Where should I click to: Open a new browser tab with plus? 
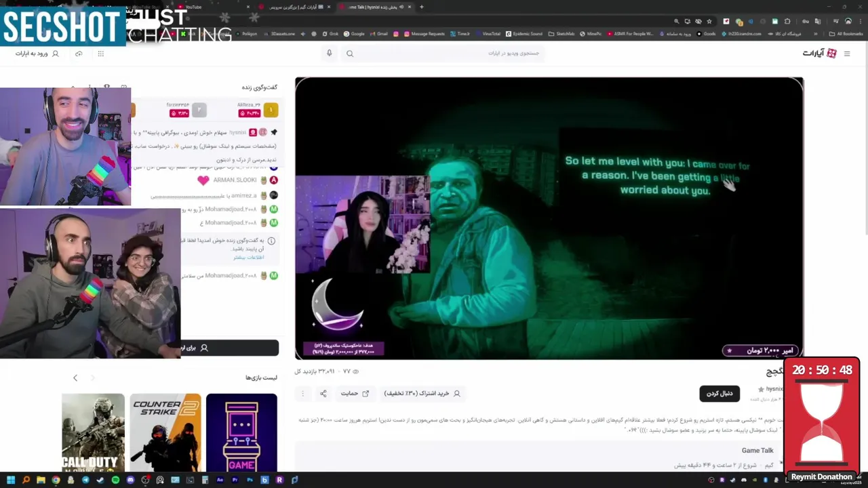tap(421, 7)
